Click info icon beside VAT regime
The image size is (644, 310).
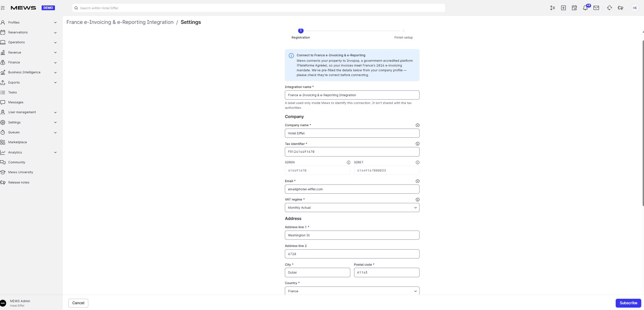[418, 200]
